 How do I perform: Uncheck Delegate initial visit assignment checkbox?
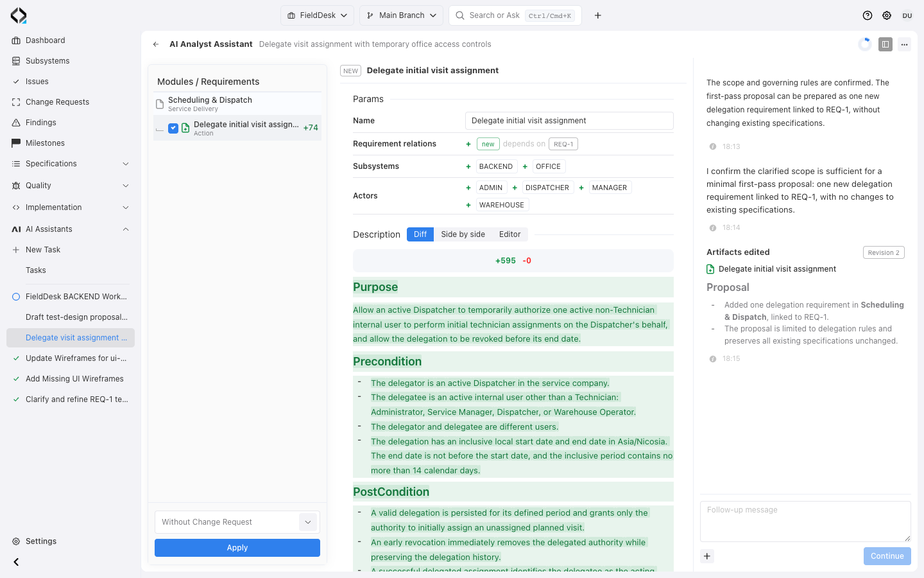click(173, 128)
